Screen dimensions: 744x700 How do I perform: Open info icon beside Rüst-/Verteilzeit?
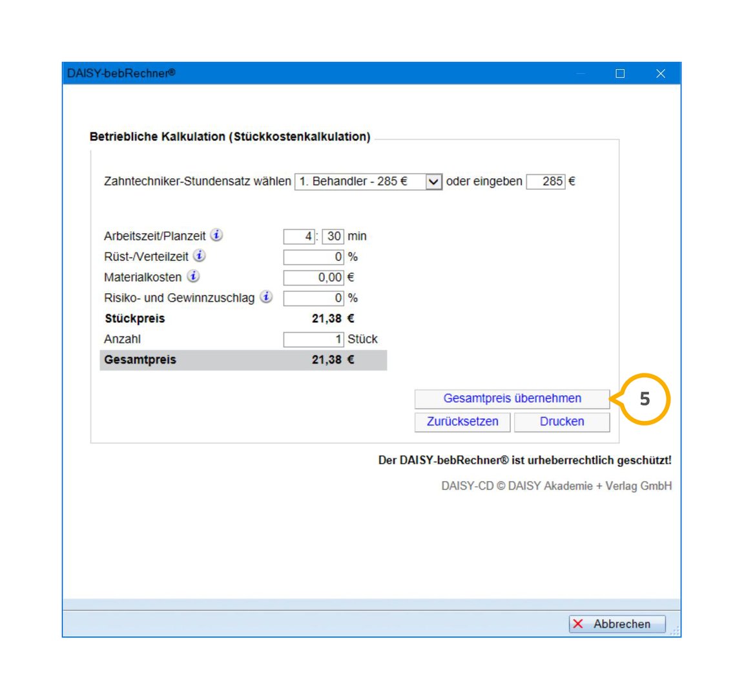200,256
